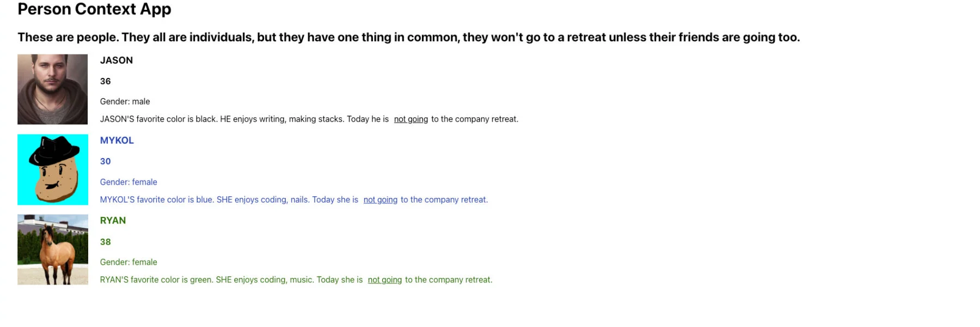Click the "Person Context App" title
The image size is (980, 327).
[x=94, y=9]
